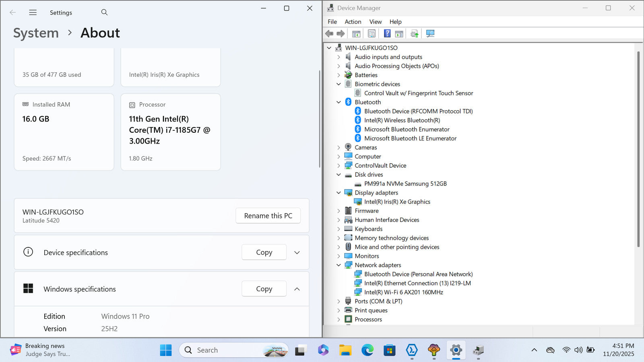Viewport: 644px width, 362px height.
Task: Click the Show/Hide Console Tree toolbar icon
Action: (x=356, y=34)
